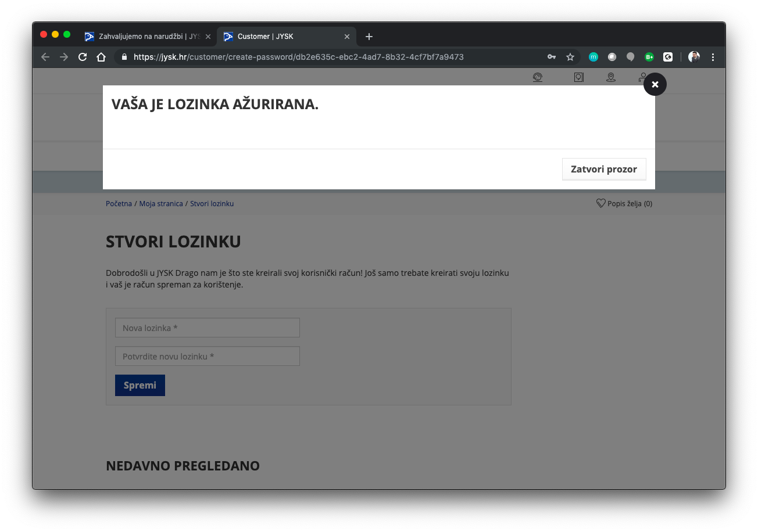This screenshot has width=758, height=532.
Task: Open the 'Moja stranica' breadcrumb link
Action: click(x=161, y=204)
